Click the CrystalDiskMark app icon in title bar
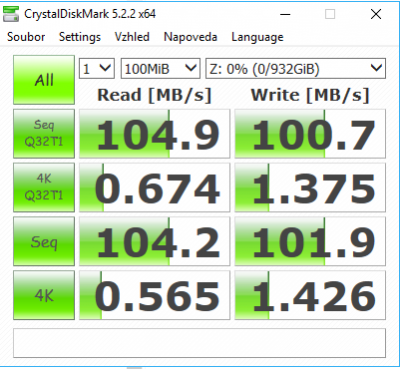This screenshot has height=369, width=400. [11, 14]
